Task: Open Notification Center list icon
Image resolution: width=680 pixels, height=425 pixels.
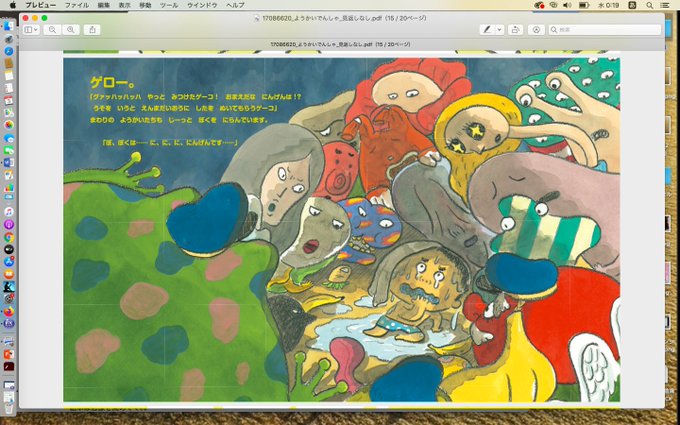Action: (664, 5)
